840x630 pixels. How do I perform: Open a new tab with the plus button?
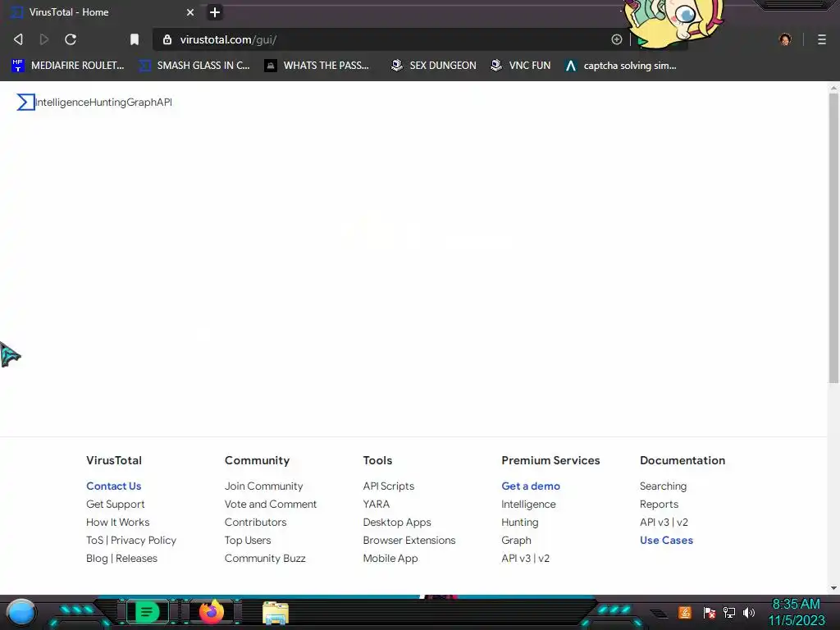pos(215,12)
